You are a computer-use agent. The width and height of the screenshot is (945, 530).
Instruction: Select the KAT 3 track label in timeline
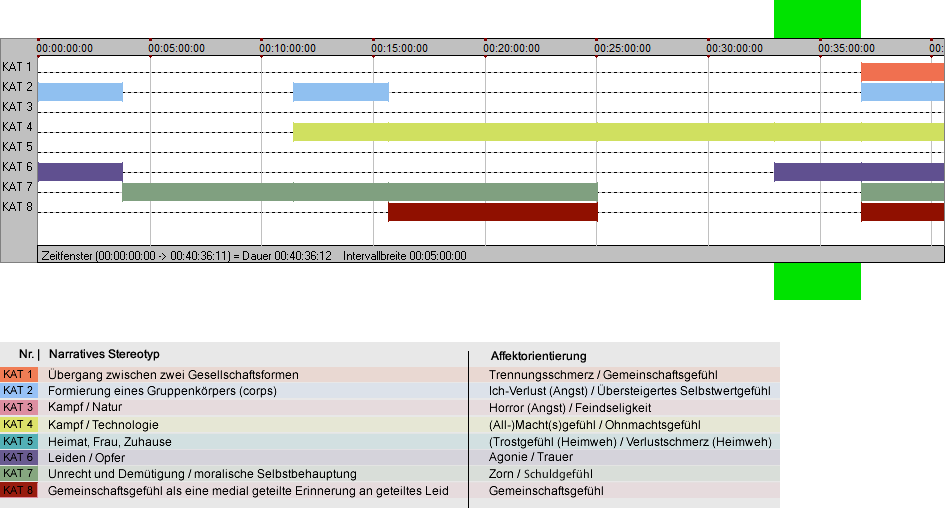[x=17, y=107]
